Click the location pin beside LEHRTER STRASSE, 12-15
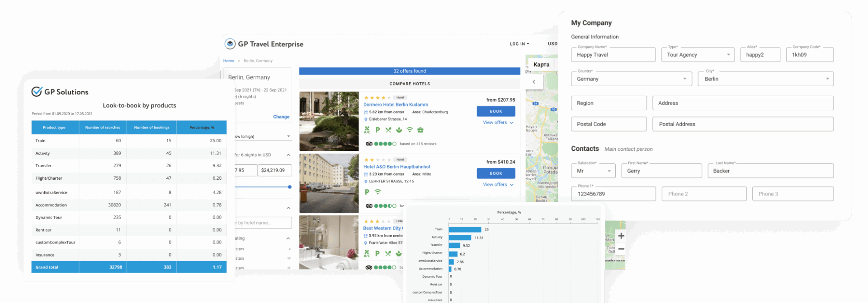 coord(366,182)
